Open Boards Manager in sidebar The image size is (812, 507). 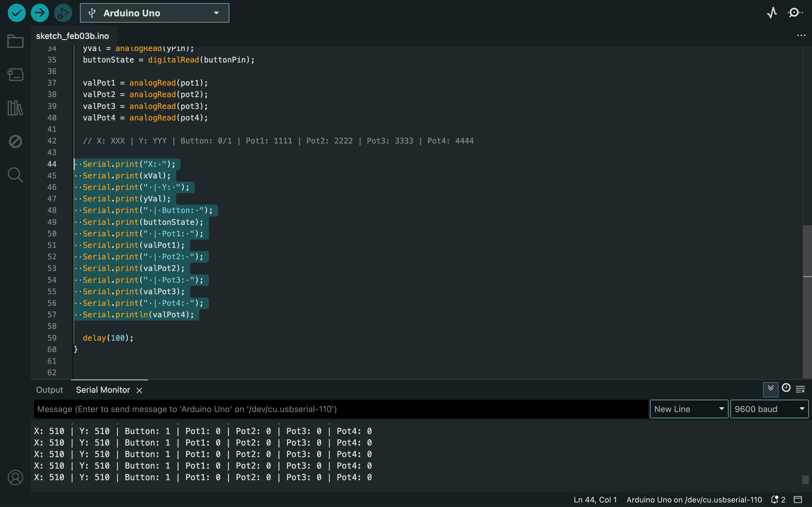[x=15, y=75]
